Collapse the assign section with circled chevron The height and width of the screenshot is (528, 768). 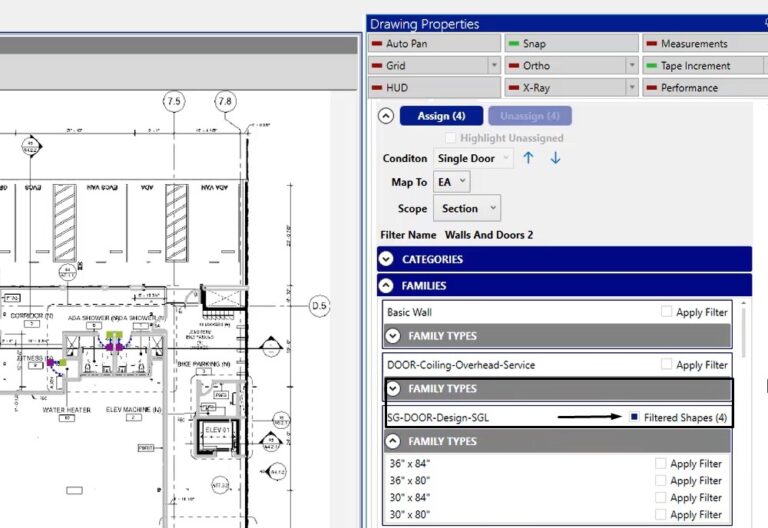pyautogui.click(x=386, y=116)
